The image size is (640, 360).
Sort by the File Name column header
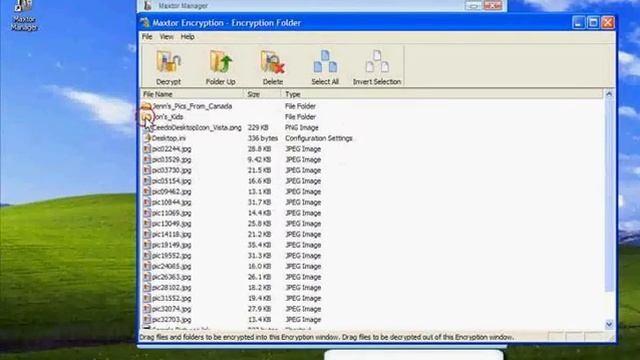[x=192, y=94]
